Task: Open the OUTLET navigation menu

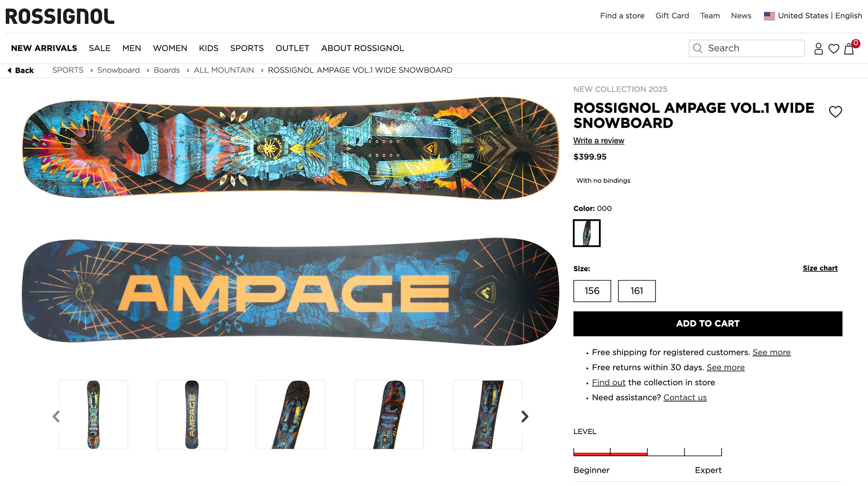Action: coord(292,48)
